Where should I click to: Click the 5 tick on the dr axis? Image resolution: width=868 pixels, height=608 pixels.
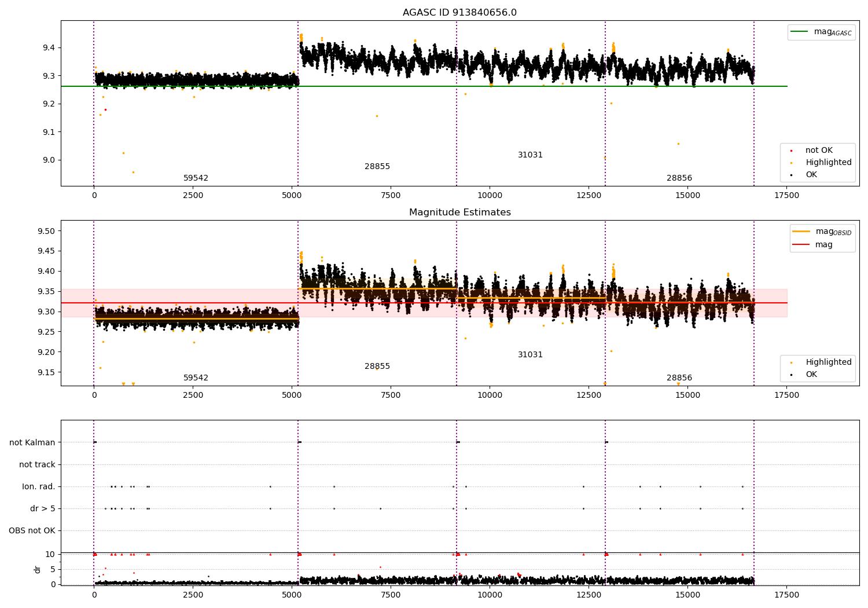(x=53, y=569)
